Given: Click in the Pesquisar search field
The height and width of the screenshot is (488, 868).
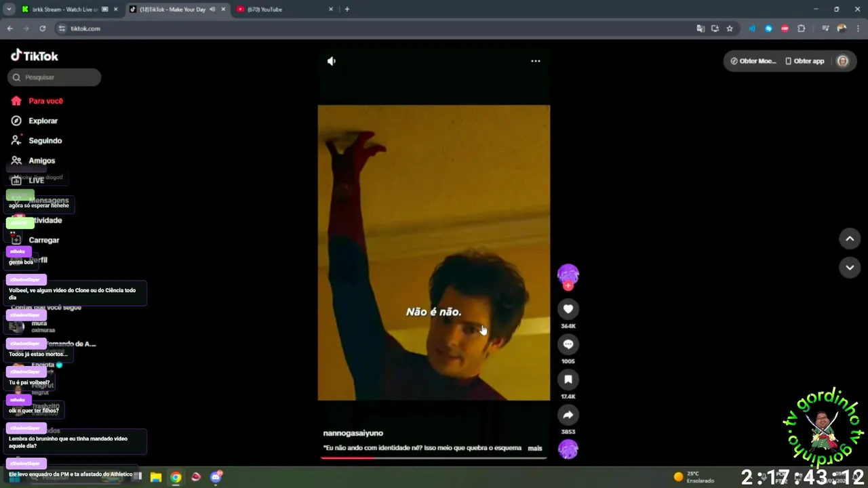Looking at the screenshot, I should click(x=54, y=77).
